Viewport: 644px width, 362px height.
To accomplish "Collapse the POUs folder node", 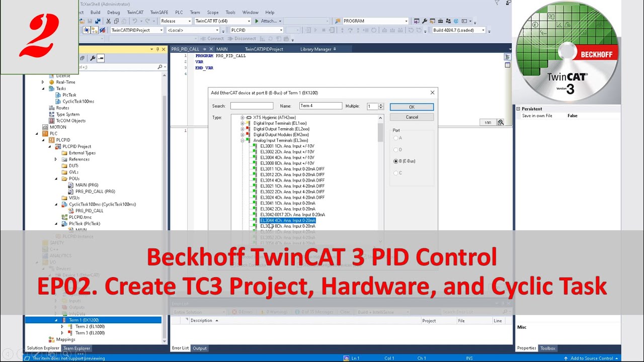I will pyautogui.click(x=56, y=178).
